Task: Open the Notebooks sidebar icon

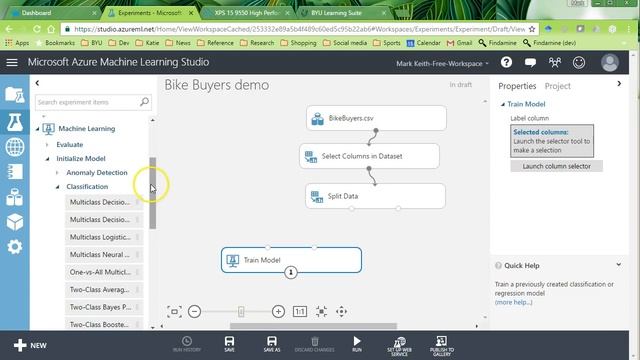Action: point(15,172)
